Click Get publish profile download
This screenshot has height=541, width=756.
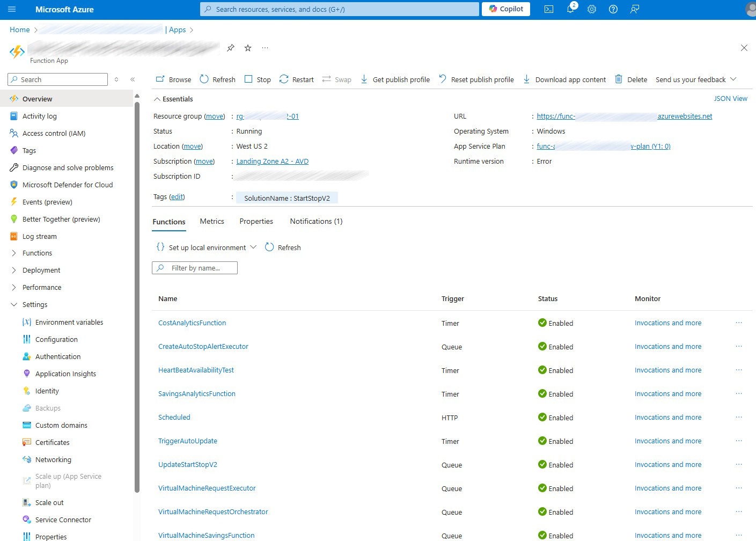click(395, 79)
